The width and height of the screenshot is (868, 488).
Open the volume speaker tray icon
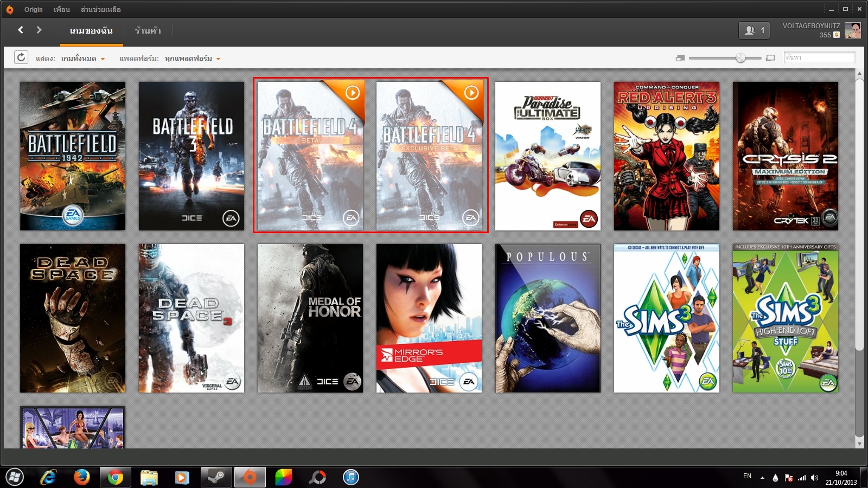coord(814,478)
